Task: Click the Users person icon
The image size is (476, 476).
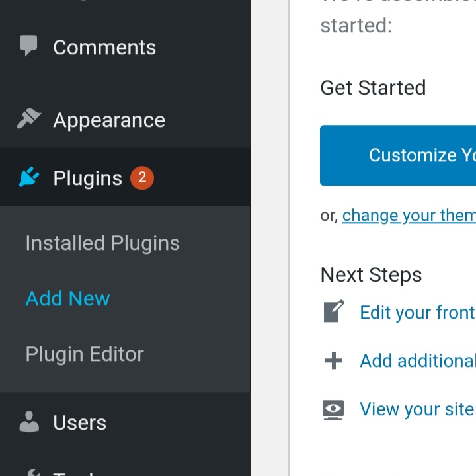Action: click(28, 422)
